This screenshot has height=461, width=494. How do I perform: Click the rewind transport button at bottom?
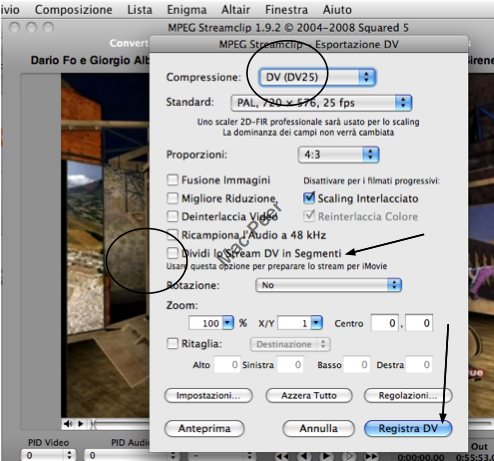(x=283, y=456)
